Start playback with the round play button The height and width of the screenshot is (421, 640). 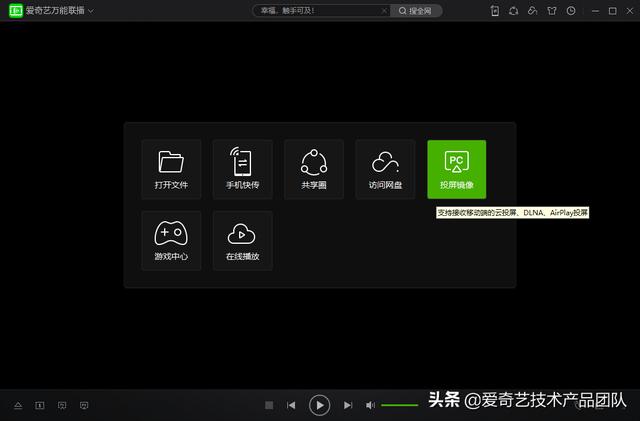click(320, 405)
